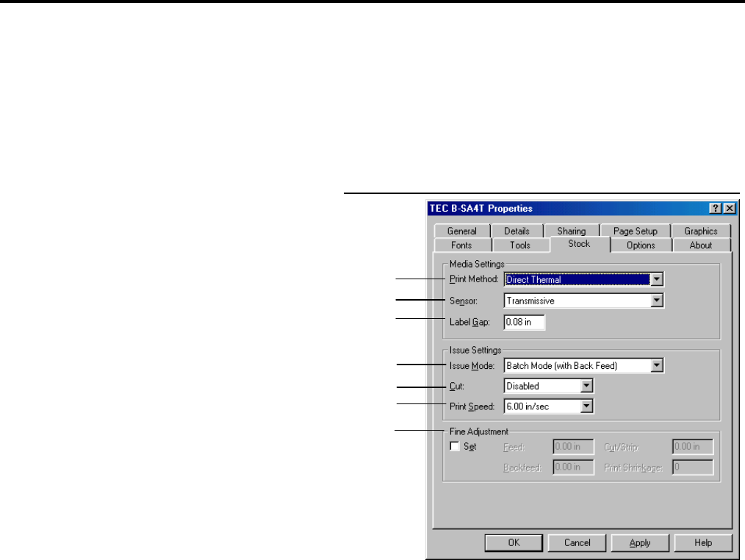Image resolution: width=745 pixels, height=560 pixels.
Task: Click the Print Method label
Action: click(x=474, y=279)
